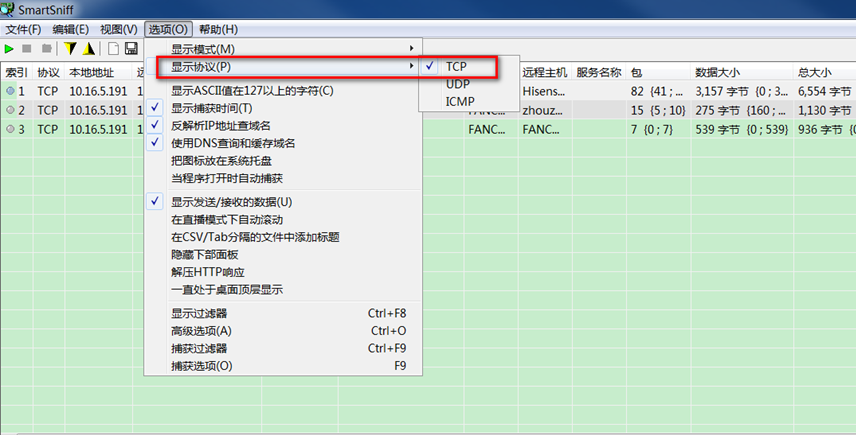Click the '936 字节' total size cell
The height and width of the screenshot is (435, 856).
pyautogui.click(x=824, y=129)
